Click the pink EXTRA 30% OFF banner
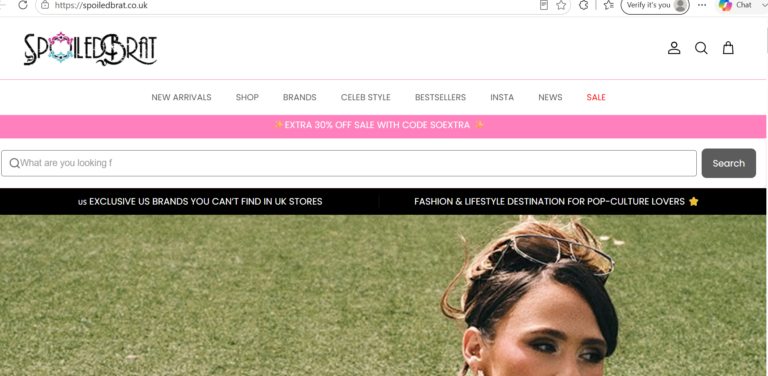This screenshot has height=376, width=768. 383,126
